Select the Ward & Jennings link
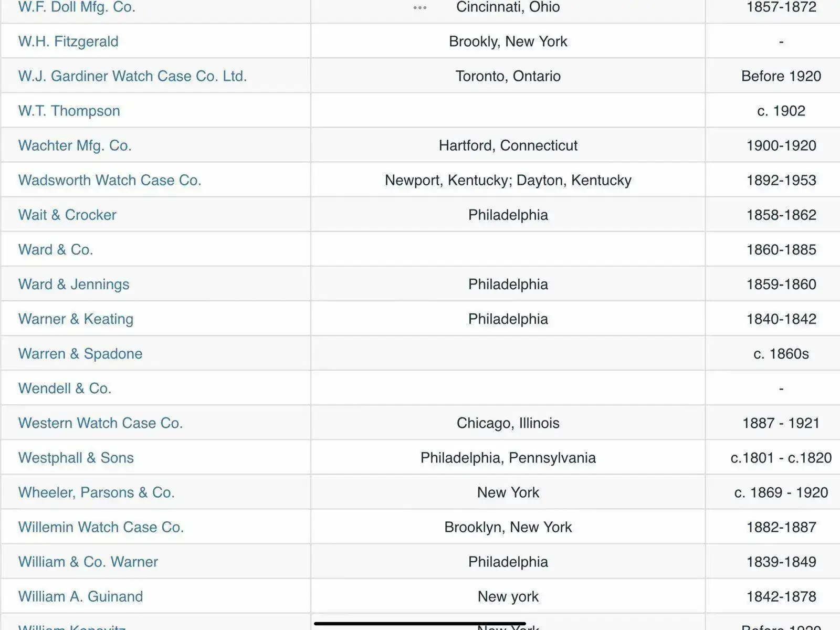 click(x=74, y=284)
